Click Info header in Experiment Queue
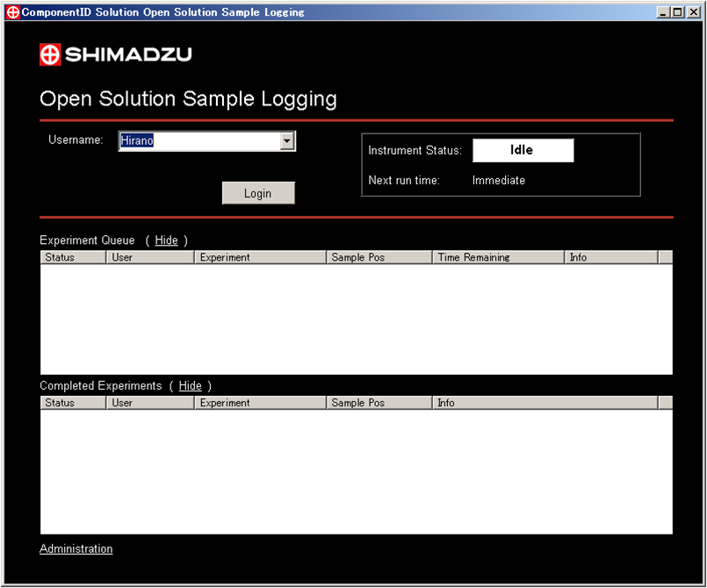 pos(611,257)
